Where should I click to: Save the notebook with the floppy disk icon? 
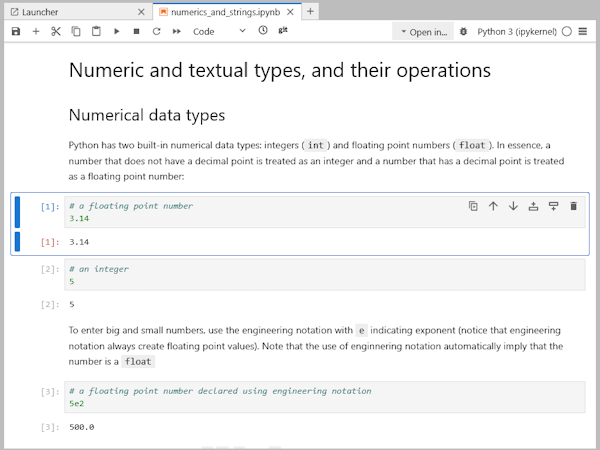tap(16, 31)
